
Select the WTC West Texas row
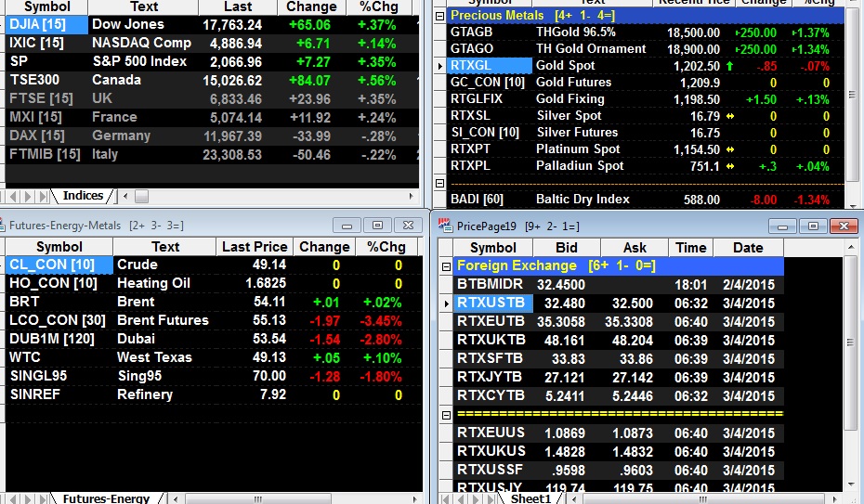click(x=214, y=357)
